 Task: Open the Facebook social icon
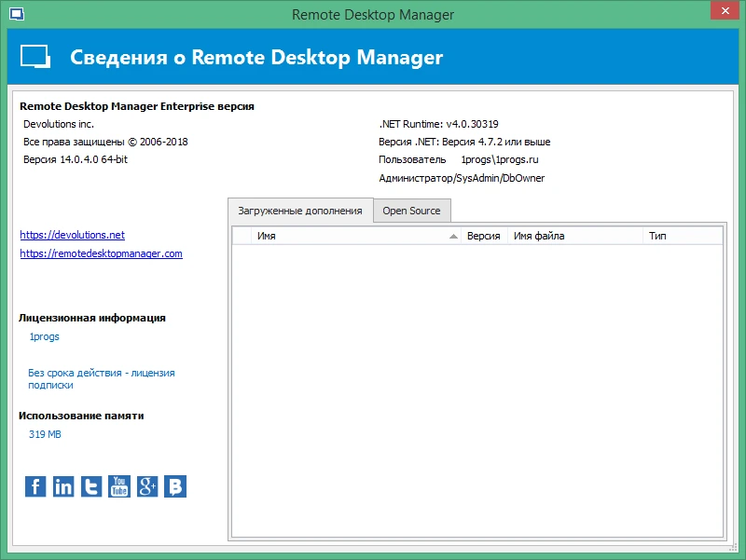(35, 486)
